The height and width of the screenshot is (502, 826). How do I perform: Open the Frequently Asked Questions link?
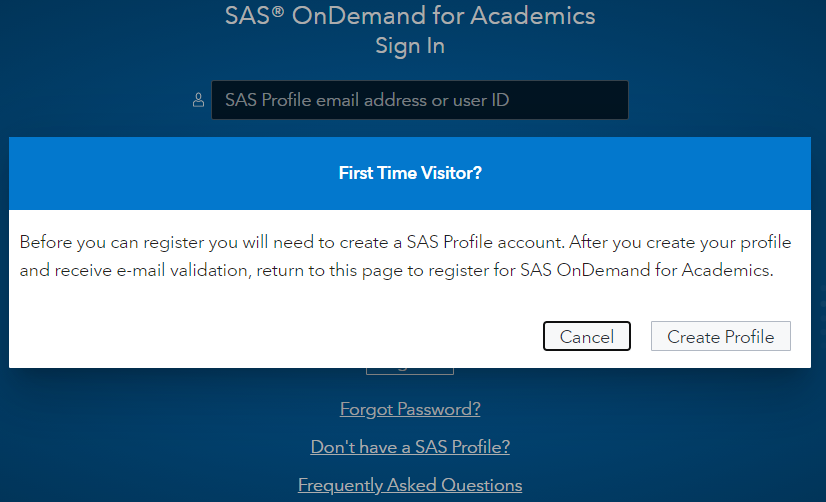pos(410,485)
